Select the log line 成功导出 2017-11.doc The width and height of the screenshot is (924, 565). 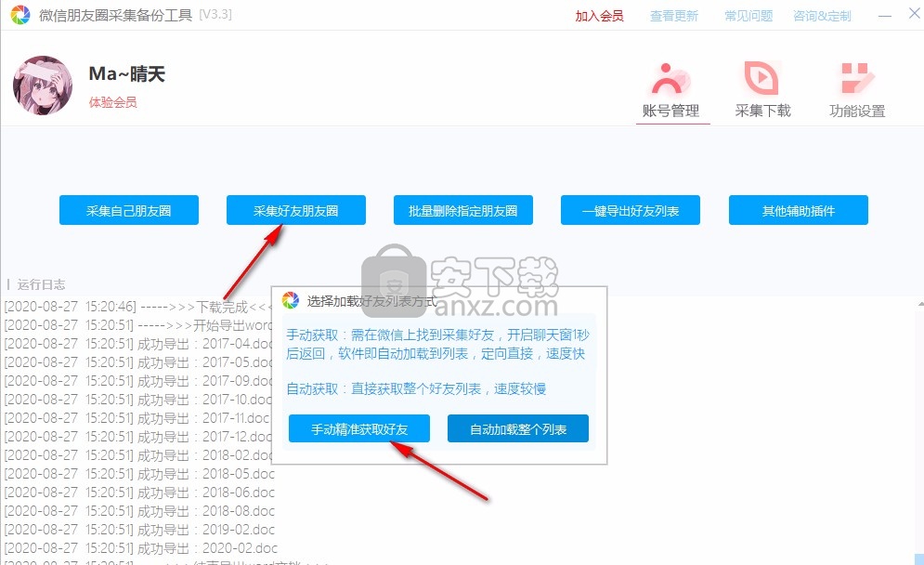pyautogui.click(x=137, y=418)
